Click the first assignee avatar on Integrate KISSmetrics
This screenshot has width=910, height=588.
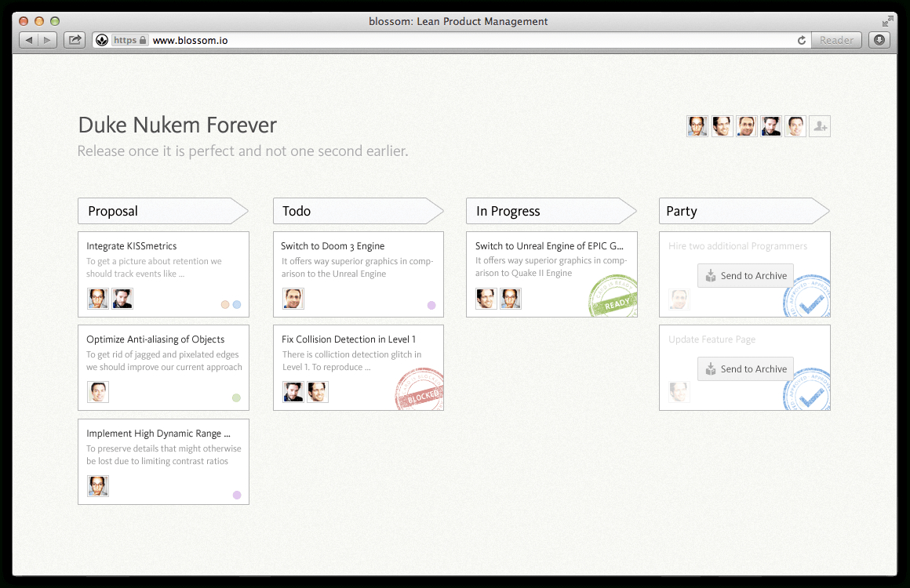click(x=97, y=299)
